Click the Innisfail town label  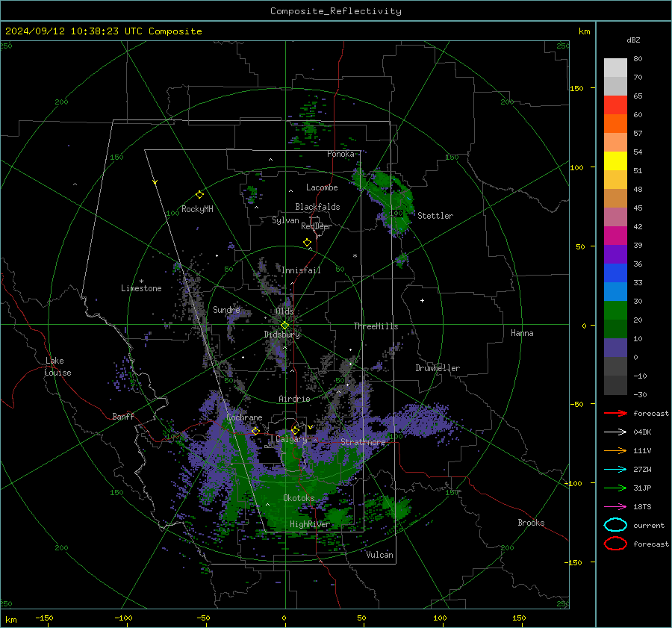301,270
